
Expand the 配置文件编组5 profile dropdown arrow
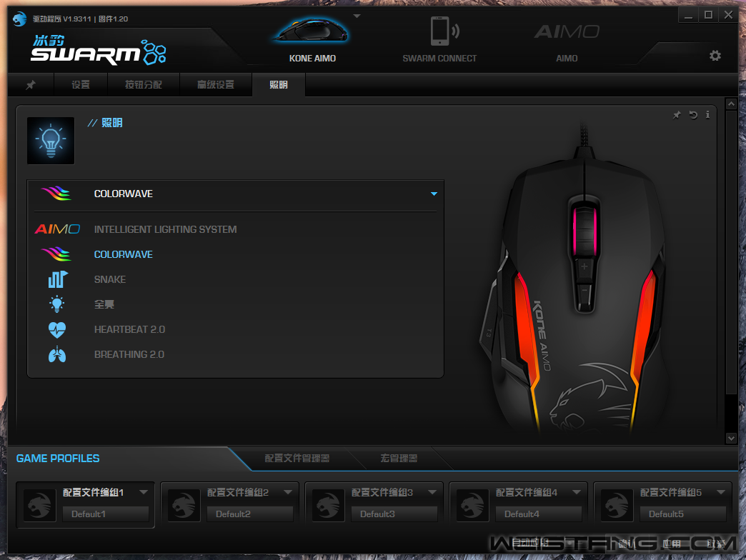[x=721, y=492]
